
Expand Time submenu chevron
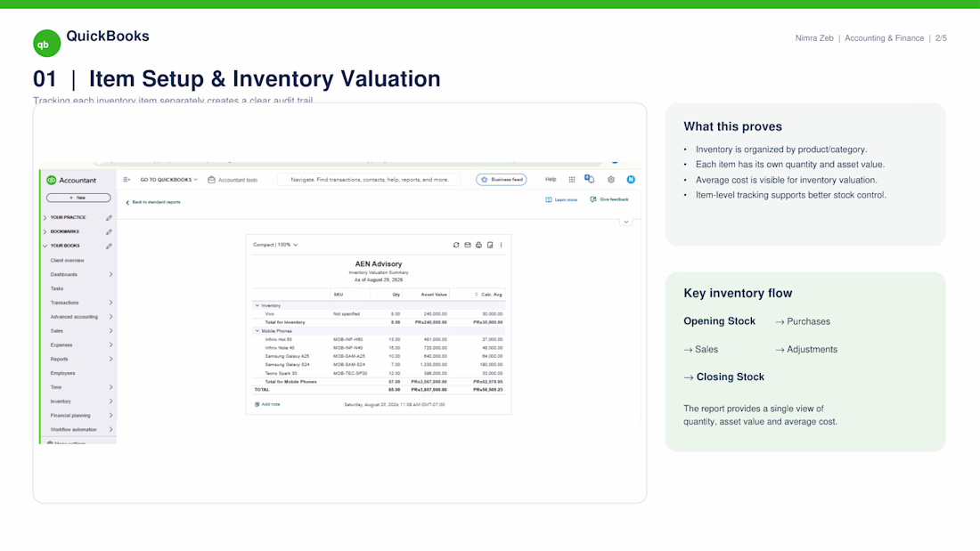tap(110, 387)
